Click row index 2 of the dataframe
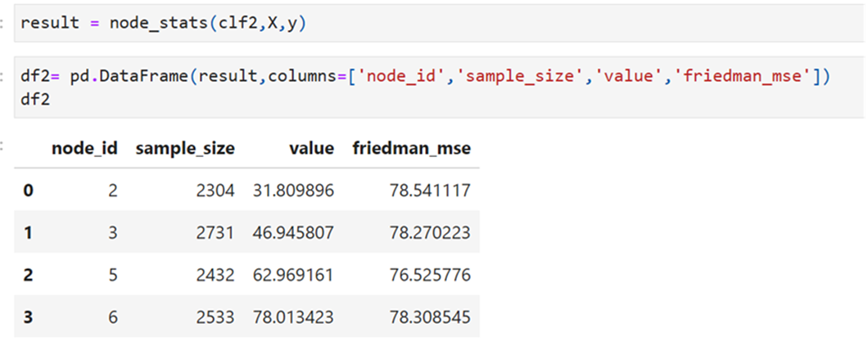 (29, 275)
